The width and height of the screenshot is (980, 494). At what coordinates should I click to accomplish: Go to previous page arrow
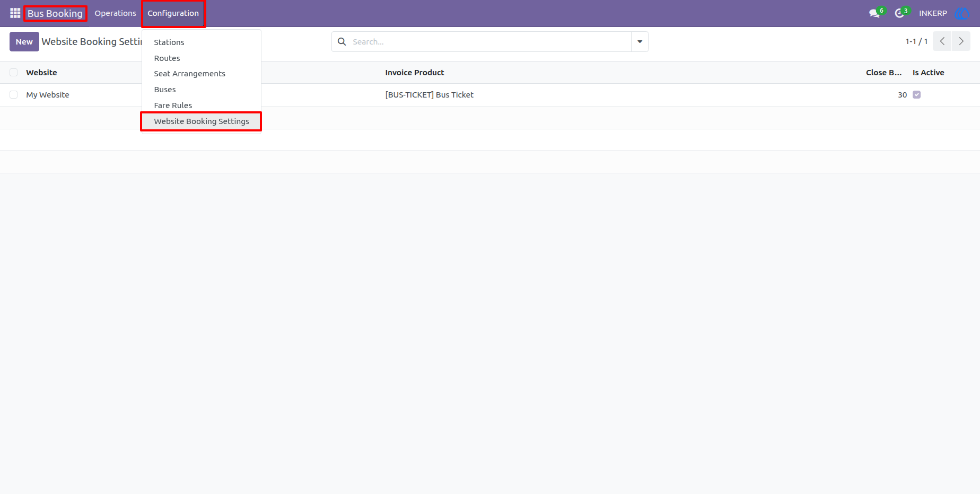[942, 41]
